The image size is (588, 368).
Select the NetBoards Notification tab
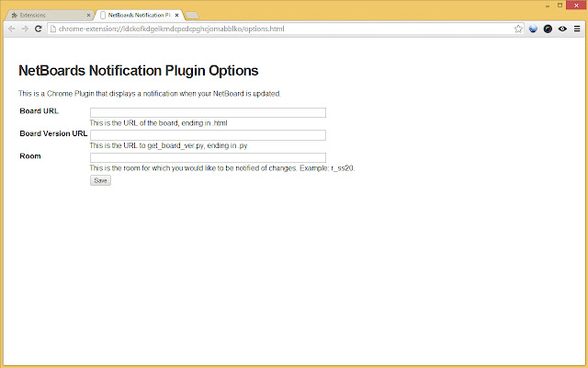click(x=139, y=15)
